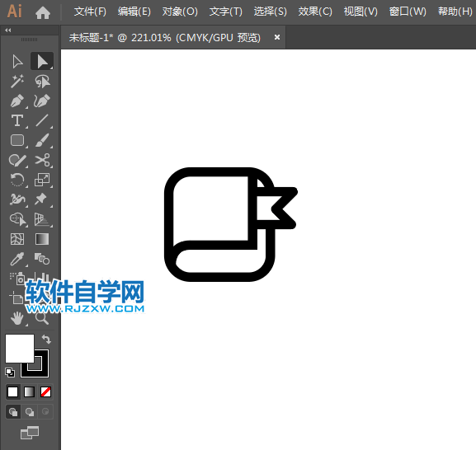The image size is (476, 450).
Task: Select the Rounded Rectangle tool
Action: pos(17,140)
